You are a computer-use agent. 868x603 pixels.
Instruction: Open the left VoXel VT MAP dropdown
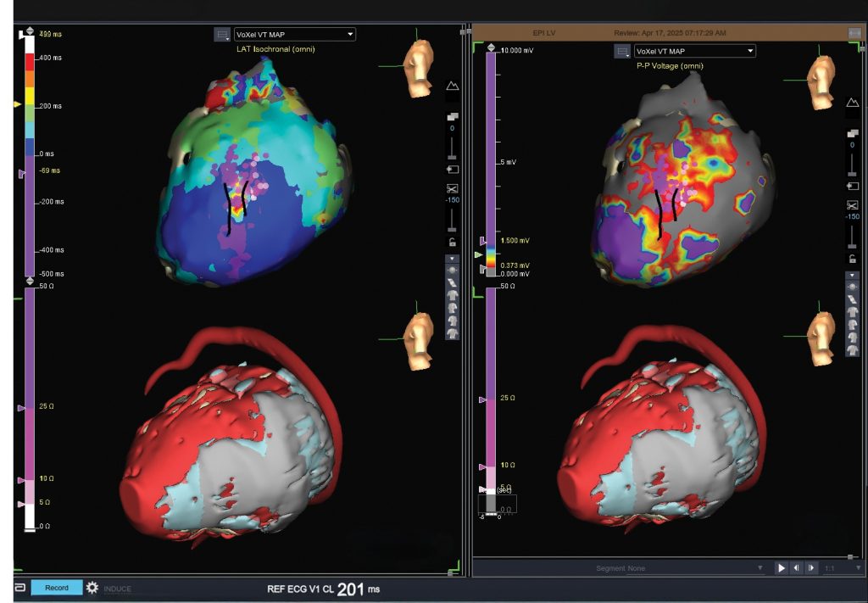(294, 35)
